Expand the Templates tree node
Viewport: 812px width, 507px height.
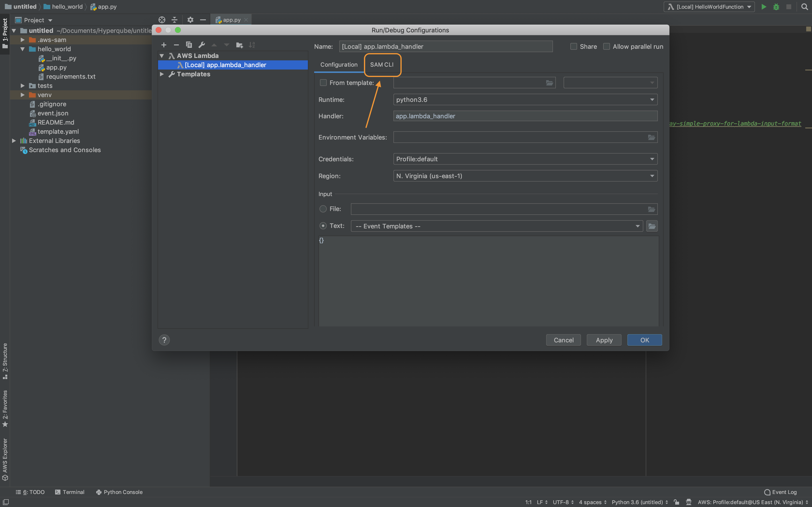(x=162, y=74)
